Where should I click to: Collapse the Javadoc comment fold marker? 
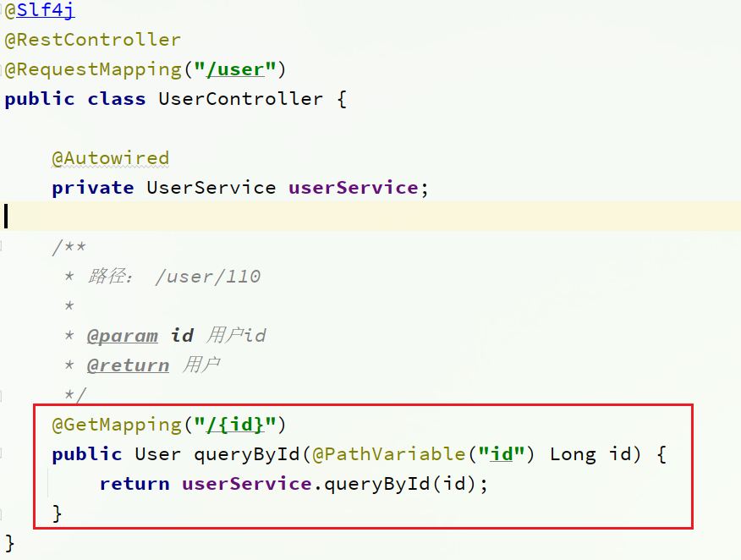pos(2,245)
